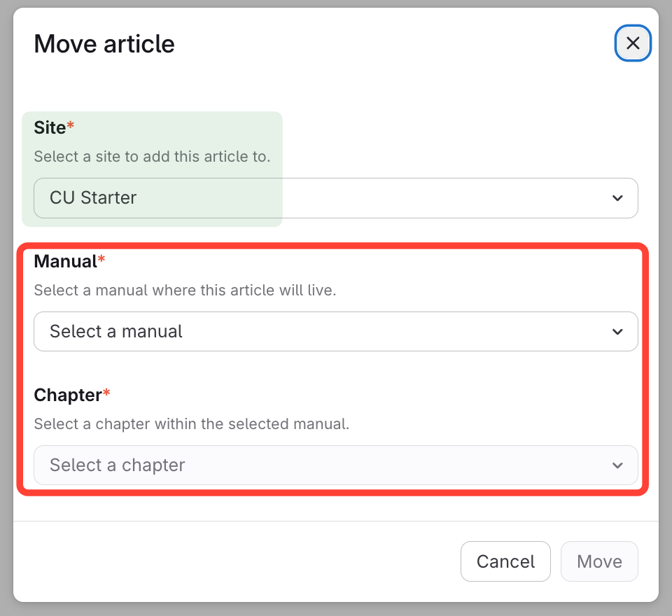The height and width of the screenshot is (616, 672).
Task: Click the Move article dialog title
Action: click(104, 44)
